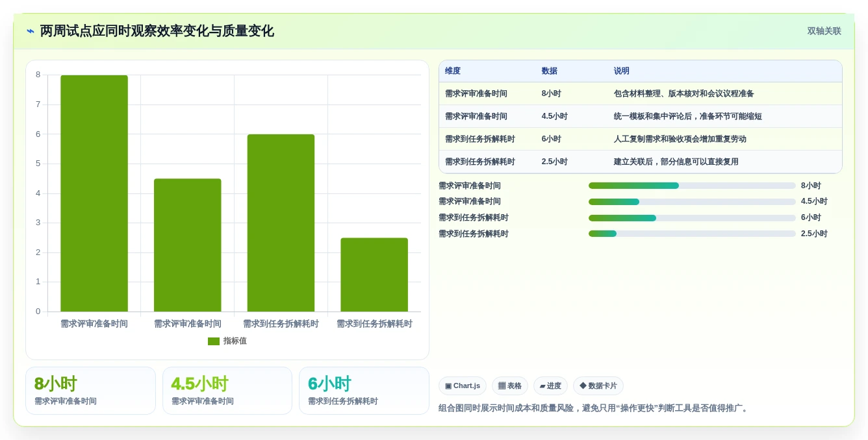
Task: Click 需求到任务拆解耗时 in the 6小时 table row
Action: point(480,139)
